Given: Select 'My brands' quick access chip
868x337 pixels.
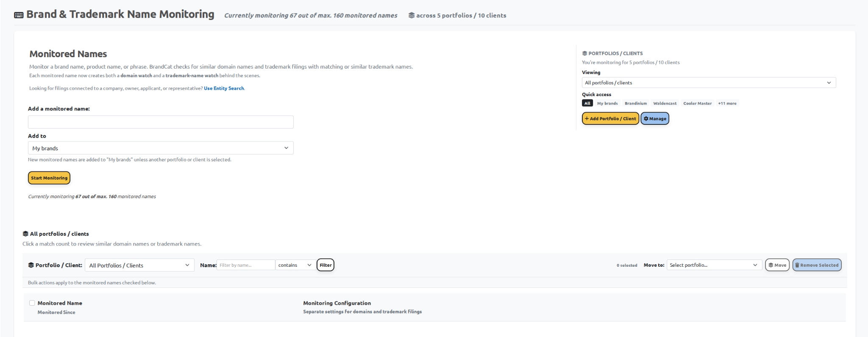Looking at the screenshot, I should click(607, 103).
